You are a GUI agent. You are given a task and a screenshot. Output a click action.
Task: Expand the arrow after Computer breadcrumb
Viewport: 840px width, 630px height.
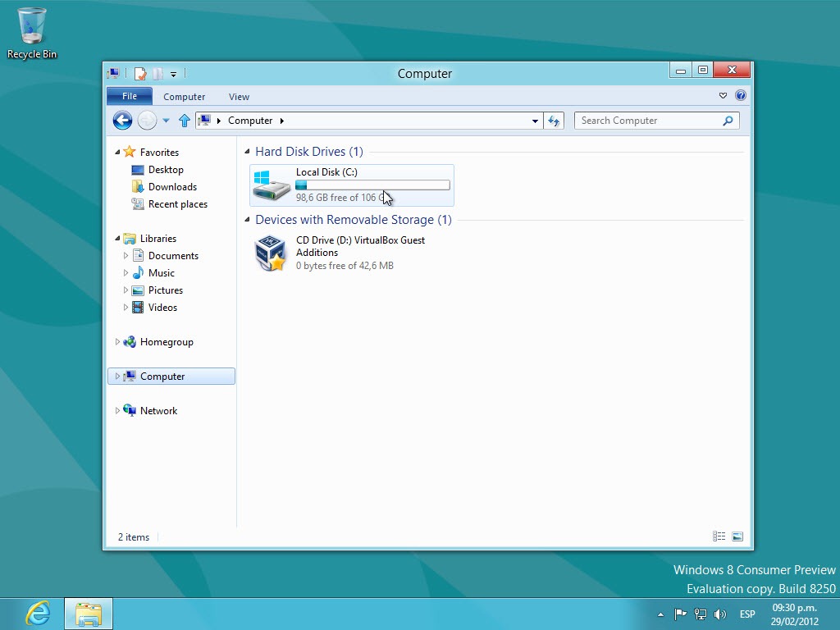tap(282, 121)
